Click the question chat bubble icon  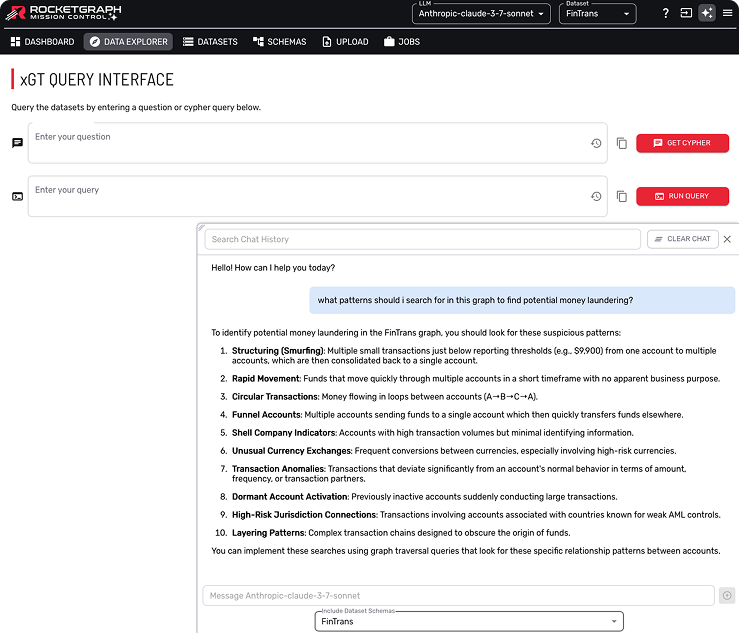click(17, 143)
